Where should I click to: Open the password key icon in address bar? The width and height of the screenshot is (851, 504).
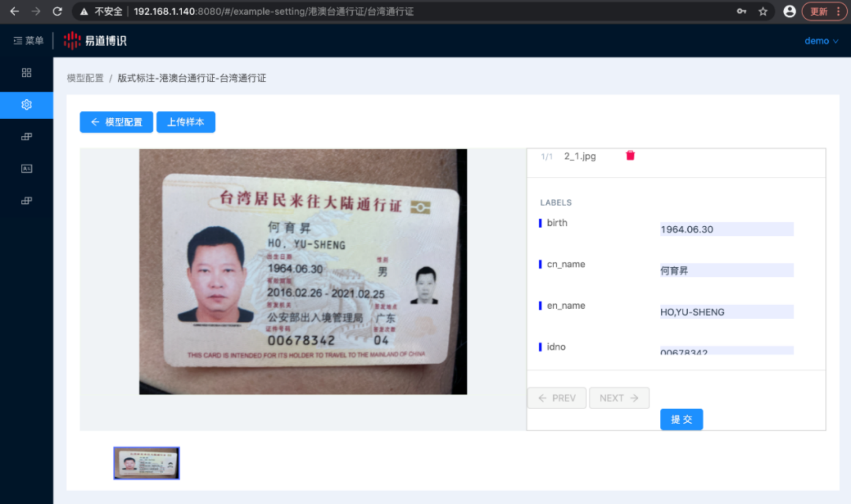click(x=741, y=12)
